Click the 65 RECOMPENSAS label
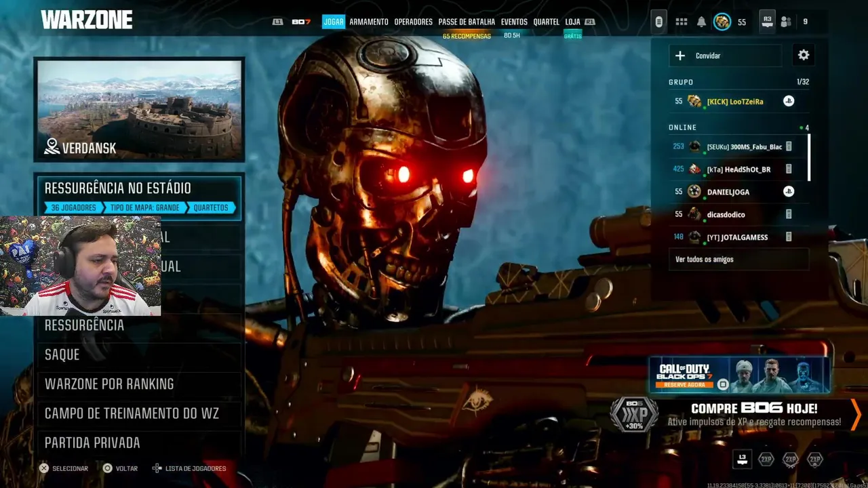868x488 pixels. [467, 36]
